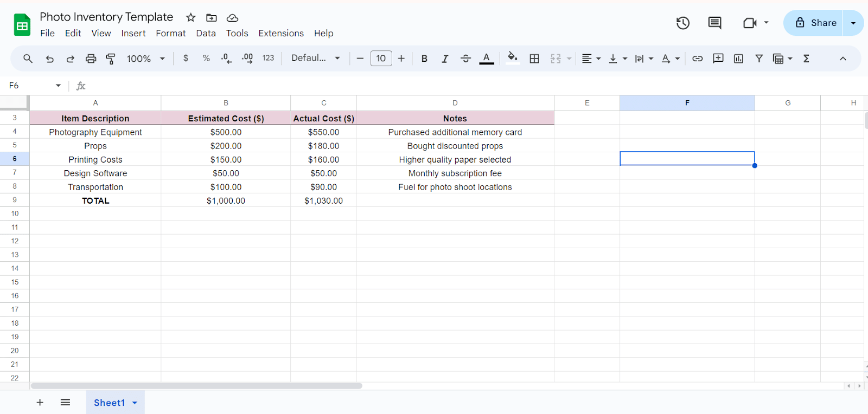Image resolution: width=868 pixels, height=414 pixels.
Task: Select the paint format tool
Action: pyautogui.click(x=111, y=59)
